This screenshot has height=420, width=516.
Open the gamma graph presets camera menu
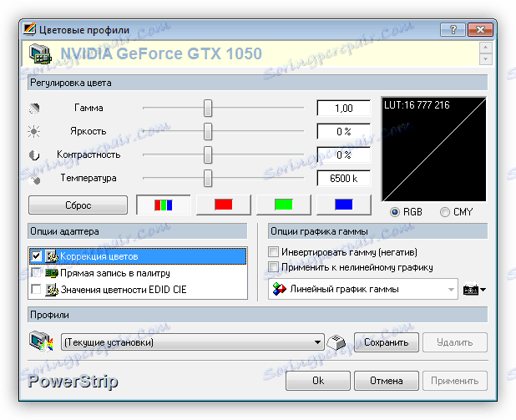click(474, 290)
